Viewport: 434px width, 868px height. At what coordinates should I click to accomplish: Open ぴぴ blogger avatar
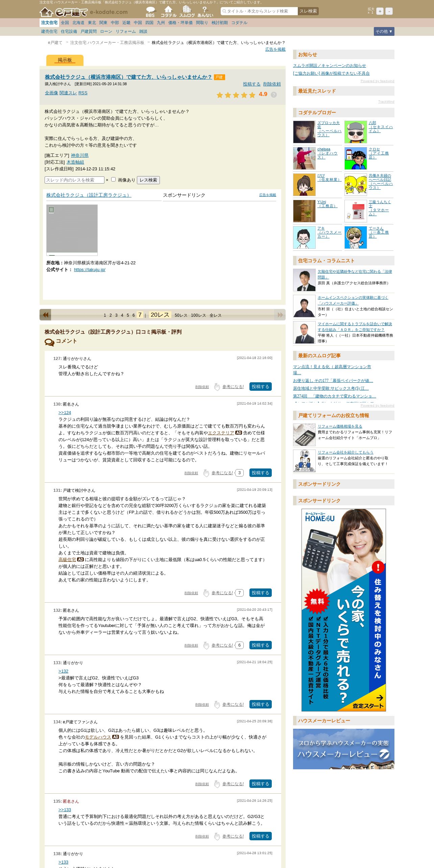click(304, 185)
